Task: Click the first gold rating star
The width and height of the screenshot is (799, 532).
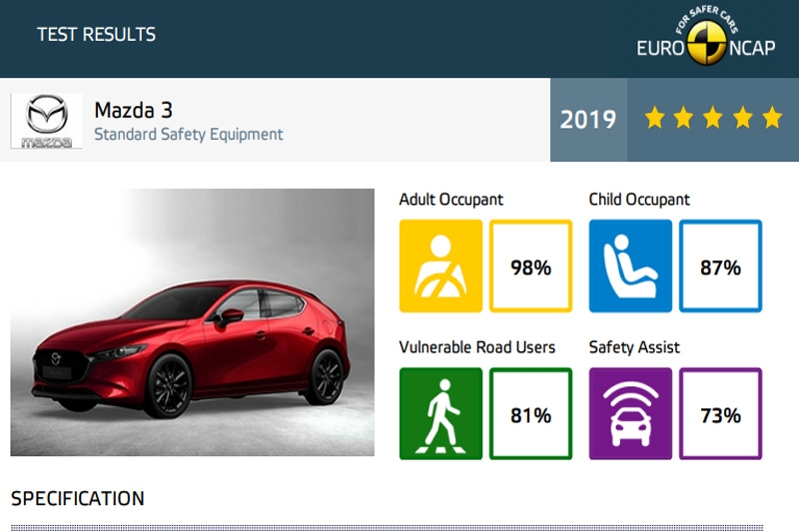Action: coord(654,119)
